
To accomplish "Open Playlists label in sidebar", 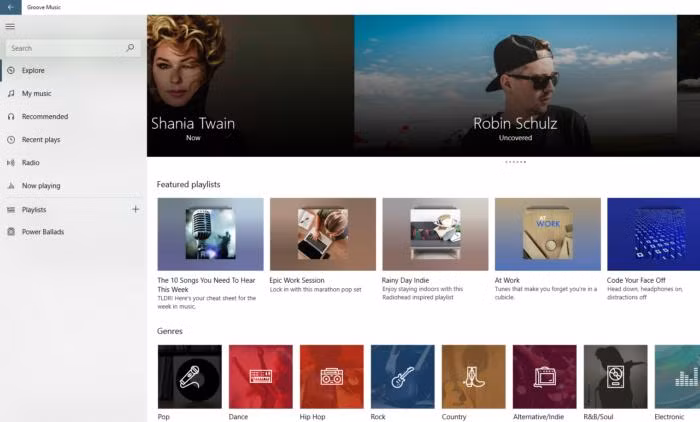I will pos(34,209).
